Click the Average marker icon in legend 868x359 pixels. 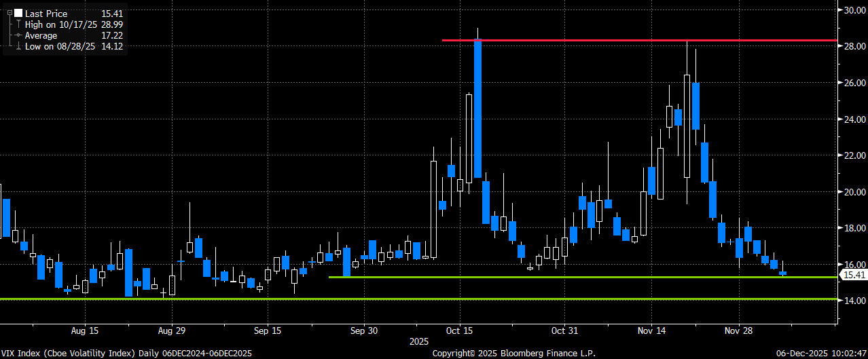pos(17,35)
